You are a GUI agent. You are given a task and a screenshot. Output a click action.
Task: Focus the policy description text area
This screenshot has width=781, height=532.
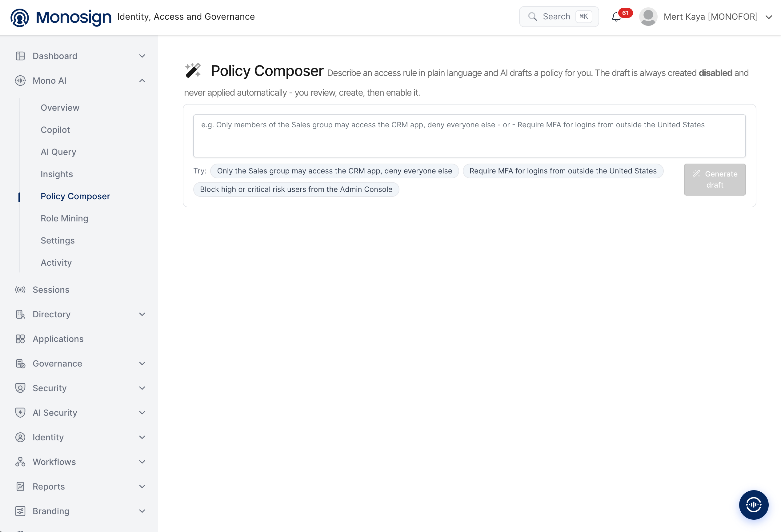pyautogui.click(x=470, y=136)
